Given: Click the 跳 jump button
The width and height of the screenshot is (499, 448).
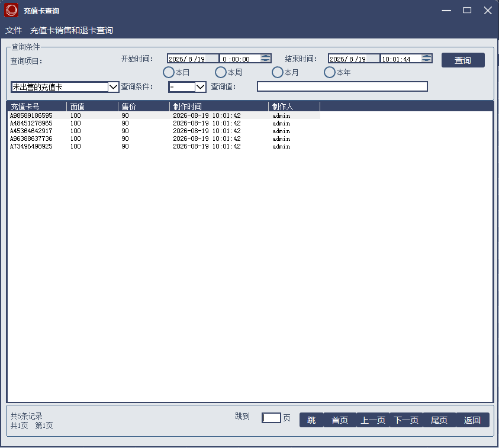Looking at the screenshot, I should 311,420.
